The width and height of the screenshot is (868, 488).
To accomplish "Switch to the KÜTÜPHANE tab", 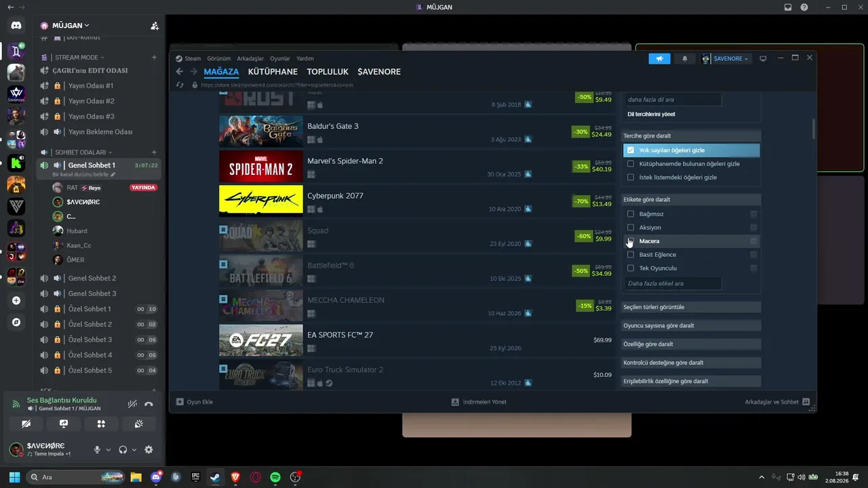I will [273, 72].
